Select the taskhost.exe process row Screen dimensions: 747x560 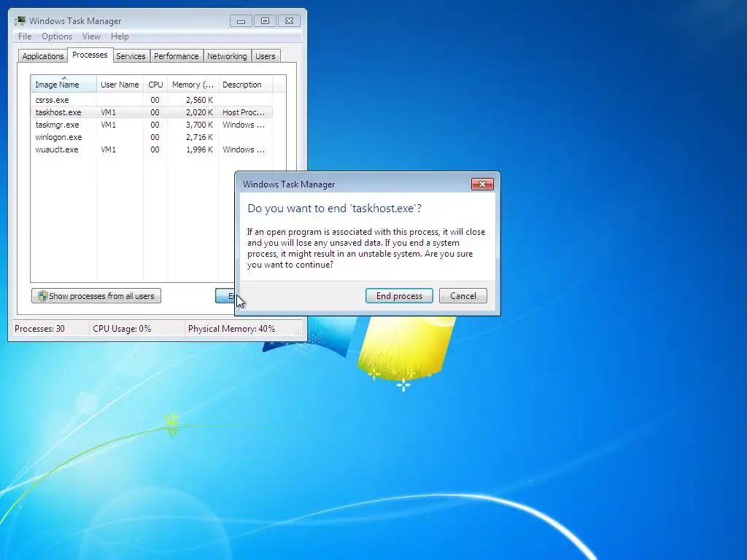pyautogui.click(x=152, y=112)
